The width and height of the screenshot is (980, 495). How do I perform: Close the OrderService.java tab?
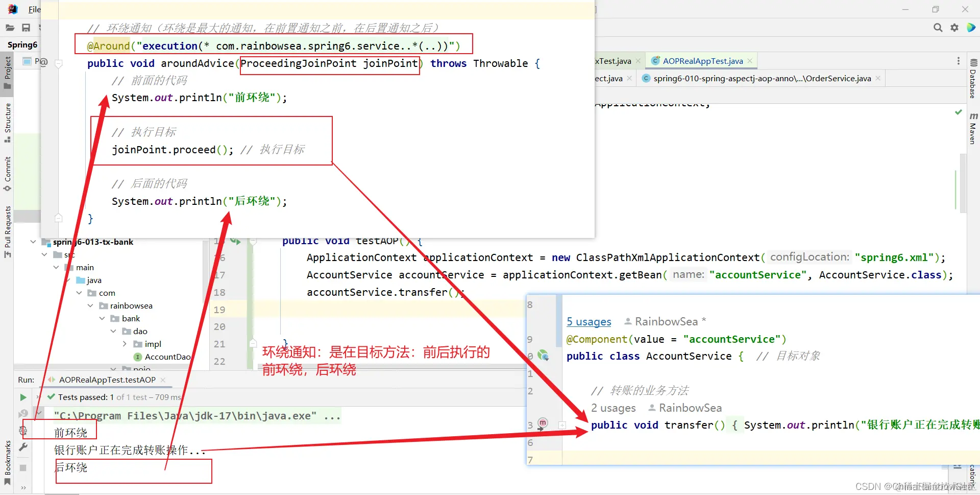coord(878,78)
